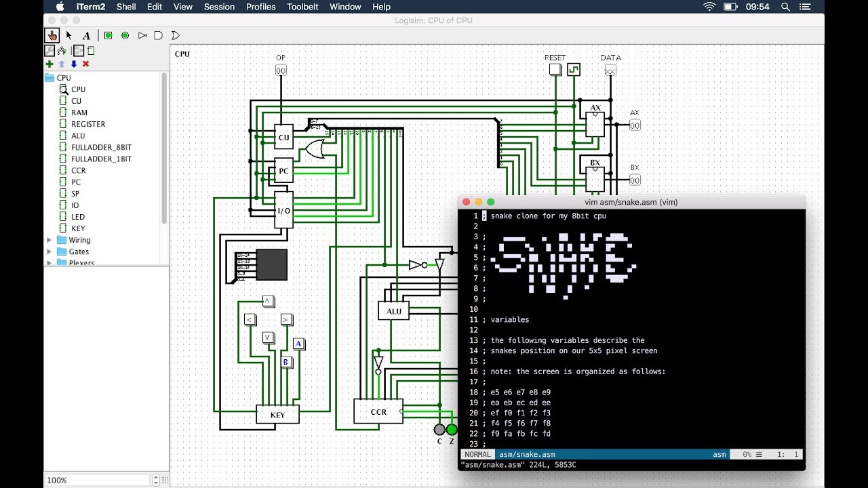Remove circuit with red X
This screenshot has height=488, width=868.
point(86,64)
